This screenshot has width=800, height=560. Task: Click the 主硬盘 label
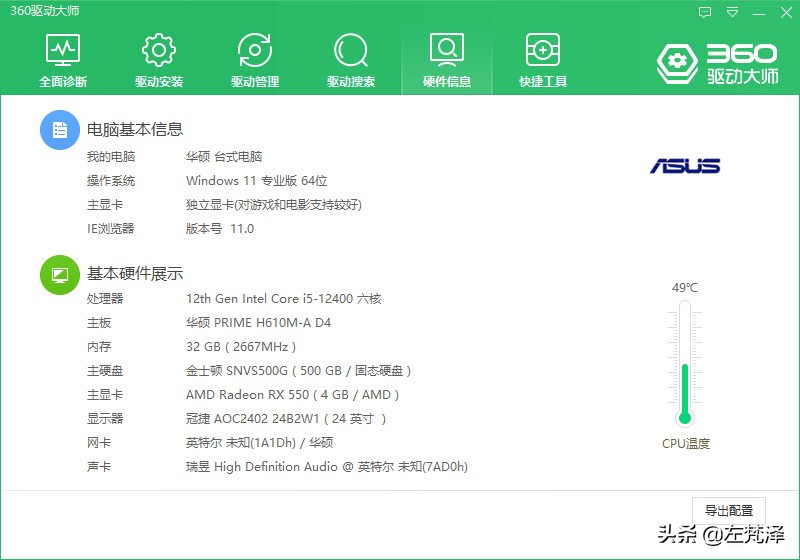[x=105, y=371]
